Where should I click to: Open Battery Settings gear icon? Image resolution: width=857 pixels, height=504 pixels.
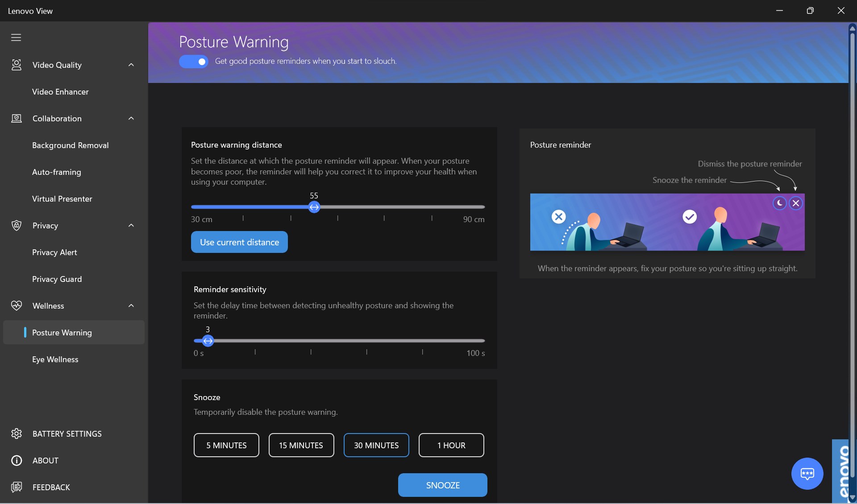17,434
